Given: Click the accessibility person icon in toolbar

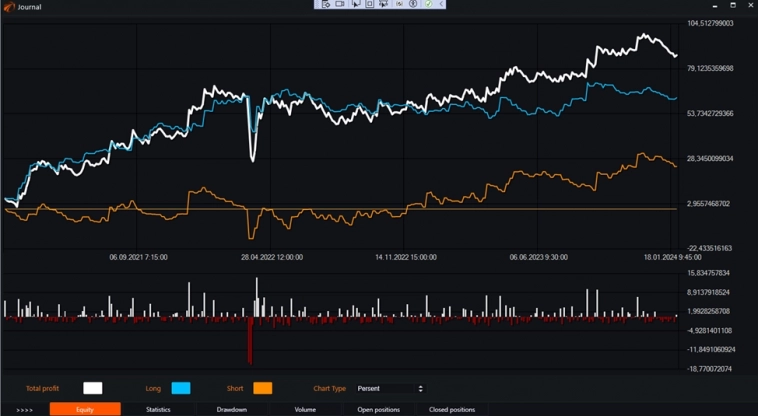Looking at the screenshot, I should coord(413,4).
